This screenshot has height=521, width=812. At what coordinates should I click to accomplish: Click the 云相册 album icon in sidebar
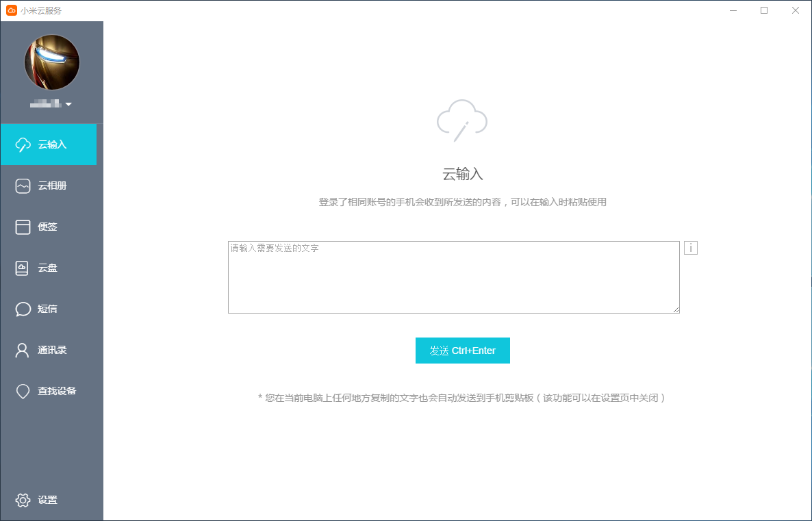coord(23,186)
